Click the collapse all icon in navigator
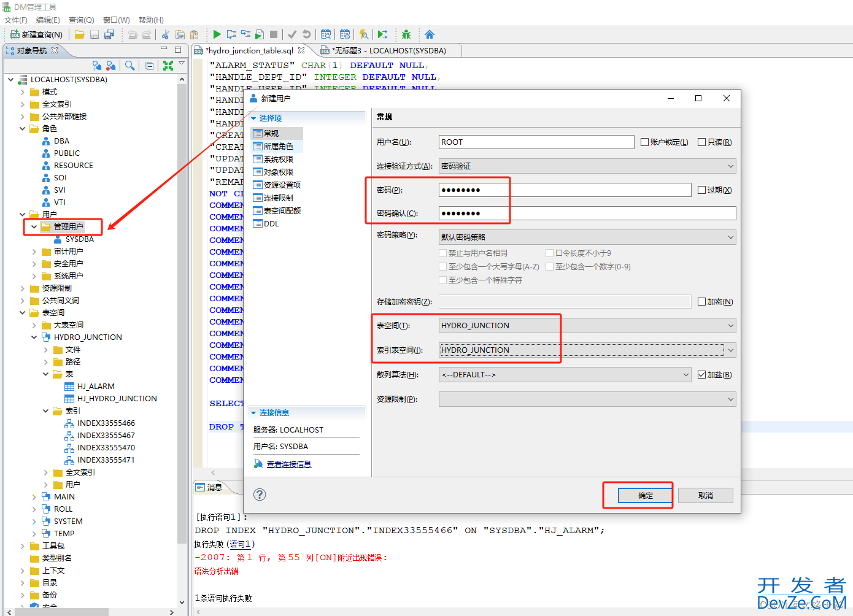853x616 pixels. click(x=149, y=66)
